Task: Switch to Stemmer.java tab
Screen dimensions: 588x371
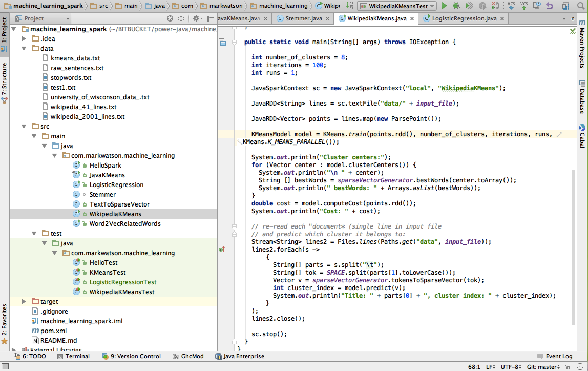Action: pos(303,18)
